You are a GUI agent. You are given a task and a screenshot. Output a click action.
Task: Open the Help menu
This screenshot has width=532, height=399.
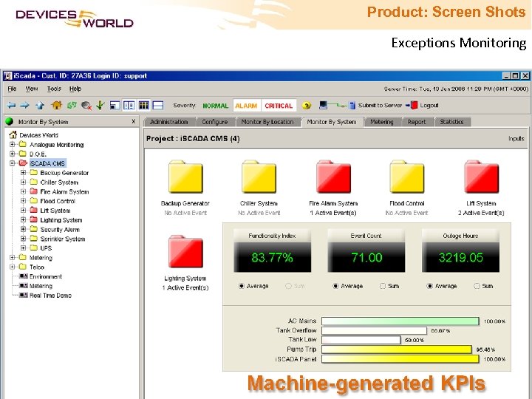click(75, 89)
